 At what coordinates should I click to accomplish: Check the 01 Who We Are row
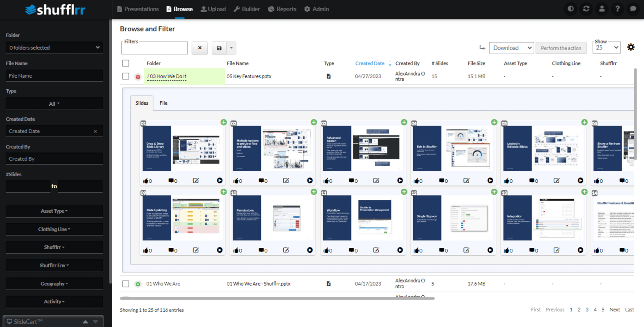125,283
